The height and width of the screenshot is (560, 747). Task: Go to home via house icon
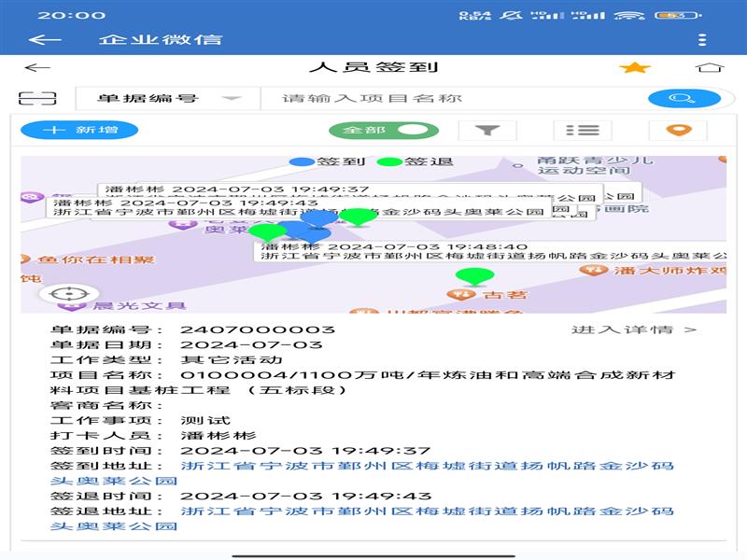[710, 68]
